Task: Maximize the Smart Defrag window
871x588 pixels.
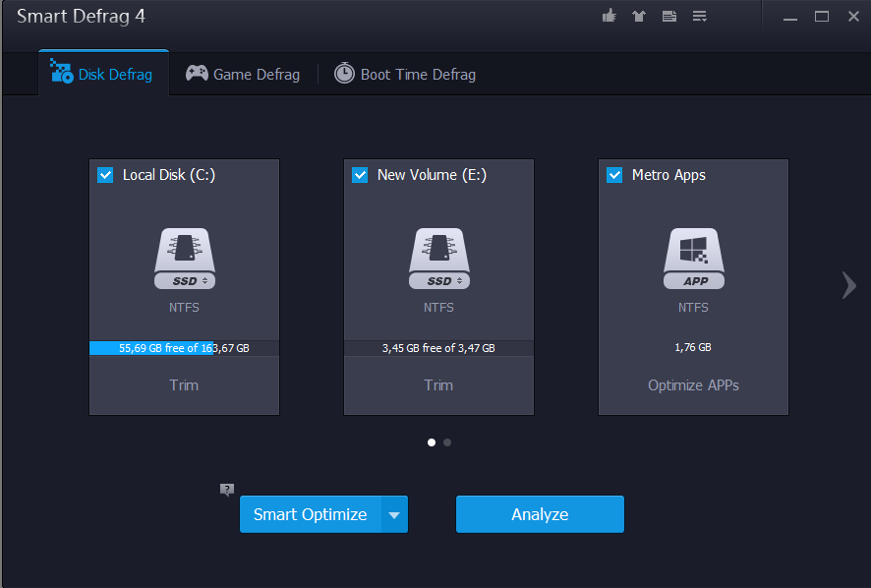Action: [x=822, y=17]
